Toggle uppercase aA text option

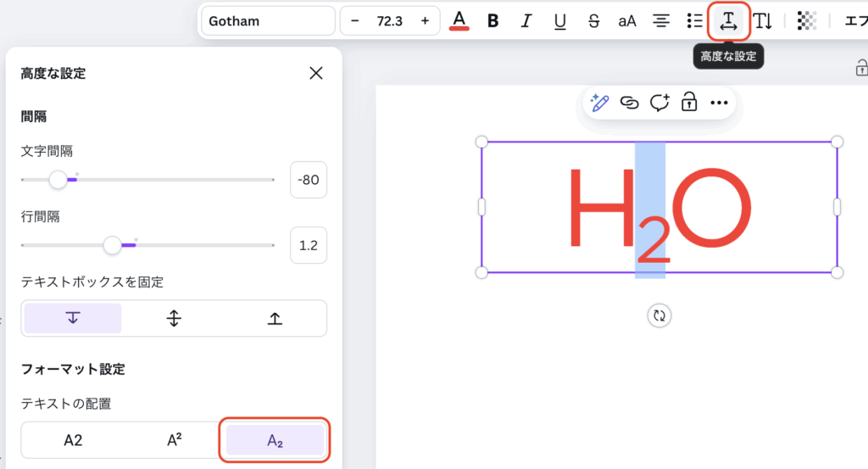(627, 21)
